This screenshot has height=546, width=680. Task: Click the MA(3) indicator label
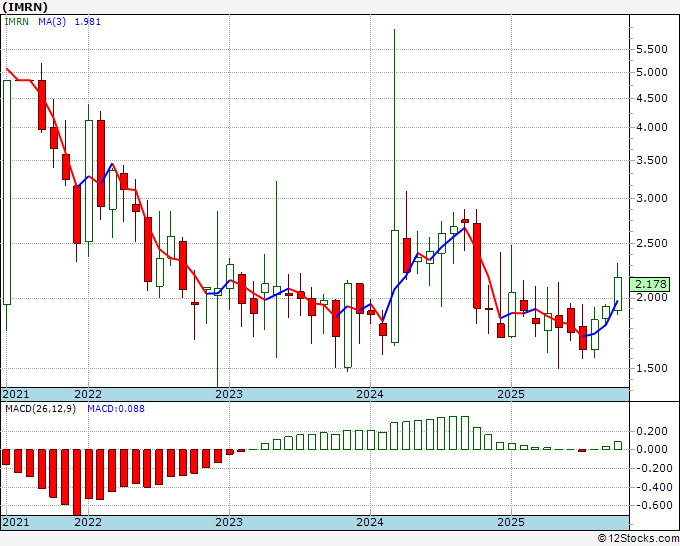[52, 22]
